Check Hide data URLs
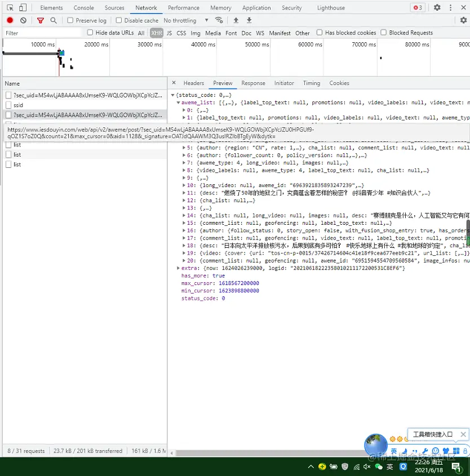 click(90, 32)
